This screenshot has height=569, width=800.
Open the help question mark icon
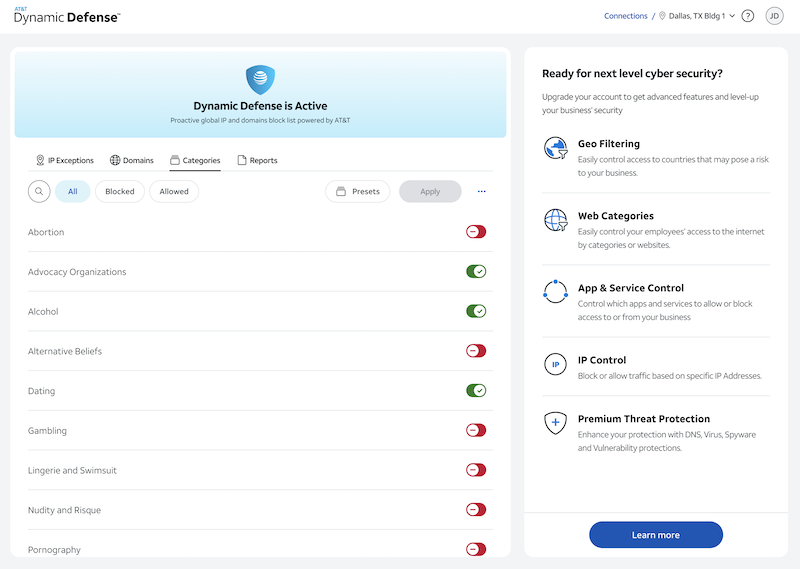point(747,16)
